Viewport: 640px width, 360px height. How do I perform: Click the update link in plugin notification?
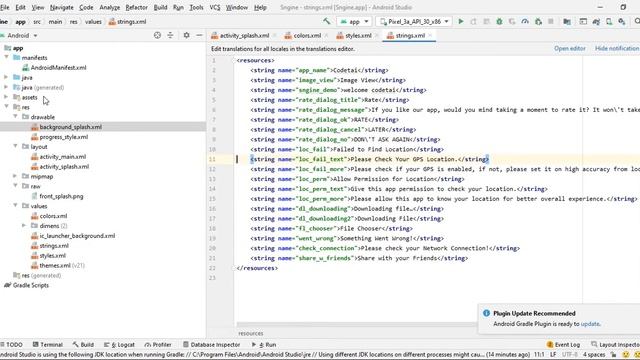point(590,324)
